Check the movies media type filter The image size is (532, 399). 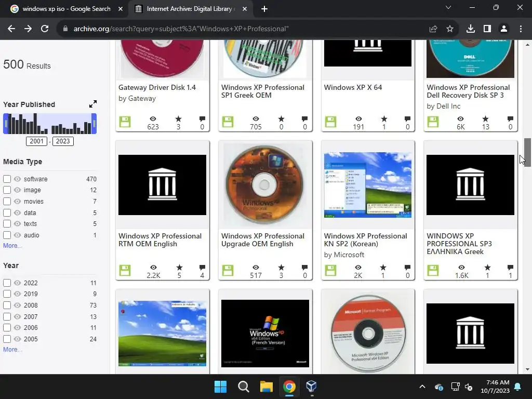pyautogui.click(x=7, y=201)
